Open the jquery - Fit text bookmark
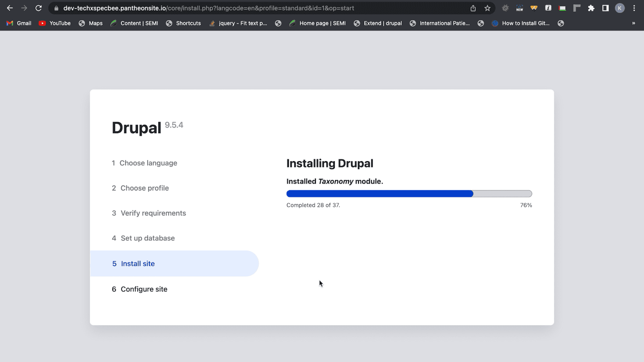 tap(238, 23)
